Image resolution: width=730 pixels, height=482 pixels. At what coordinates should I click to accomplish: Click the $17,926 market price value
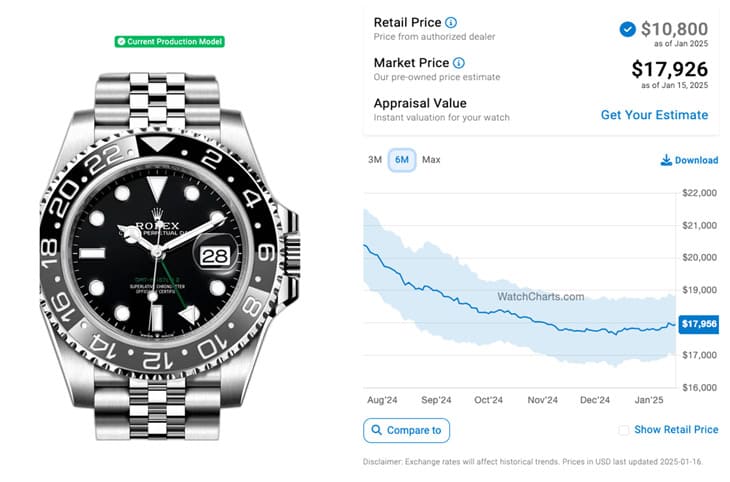[x=669, y=69]
